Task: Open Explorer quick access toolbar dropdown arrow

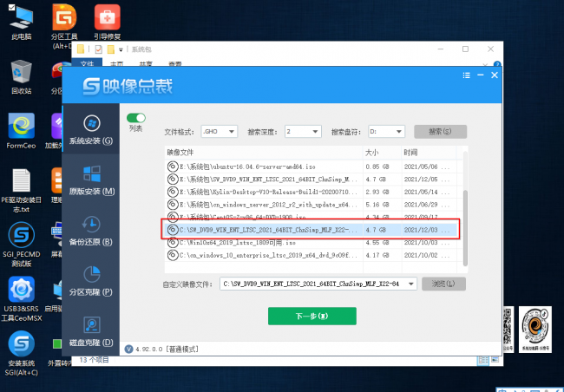Action: tap(121, 49)
